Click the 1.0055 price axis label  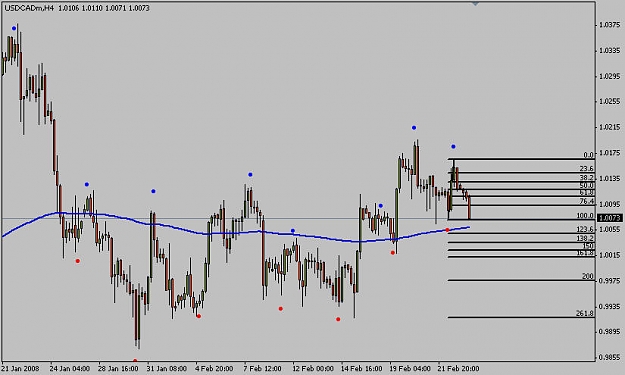click(610, 230)
